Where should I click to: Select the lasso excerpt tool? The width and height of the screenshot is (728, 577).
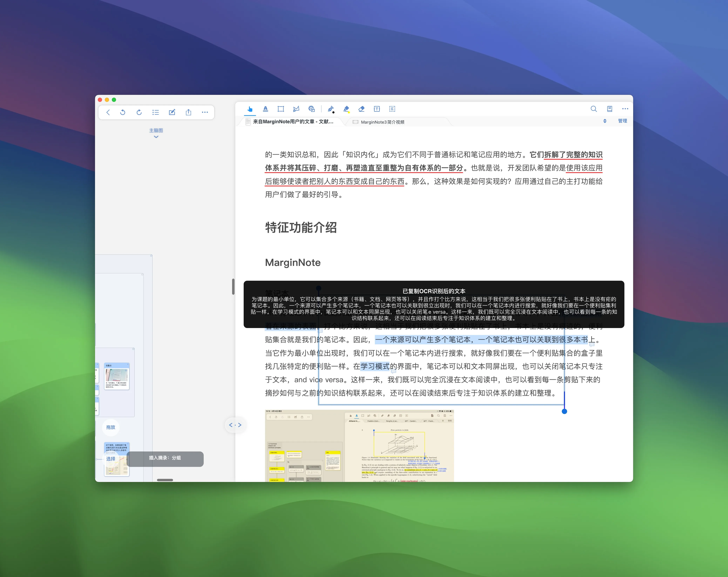click(296, 109)
